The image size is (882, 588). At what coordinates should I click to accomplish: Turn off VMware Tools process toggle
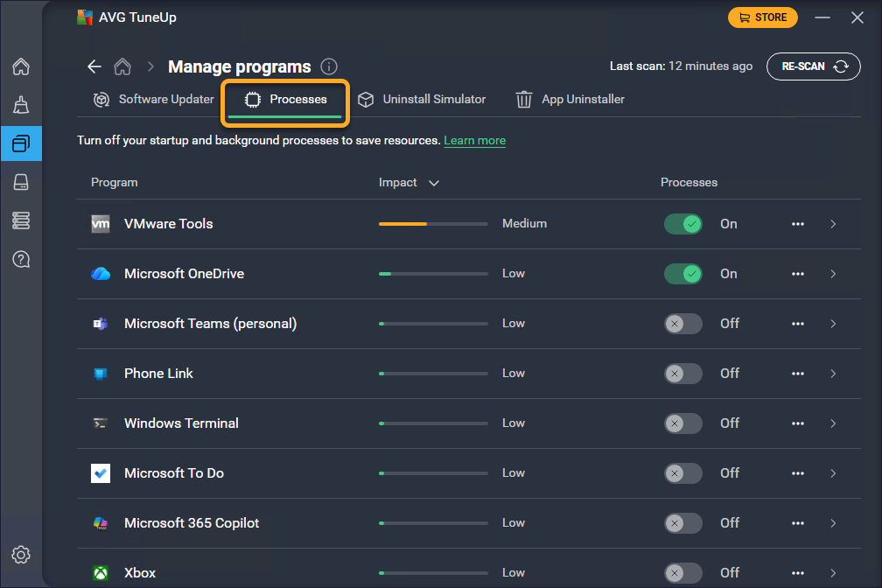pos(682,224)
